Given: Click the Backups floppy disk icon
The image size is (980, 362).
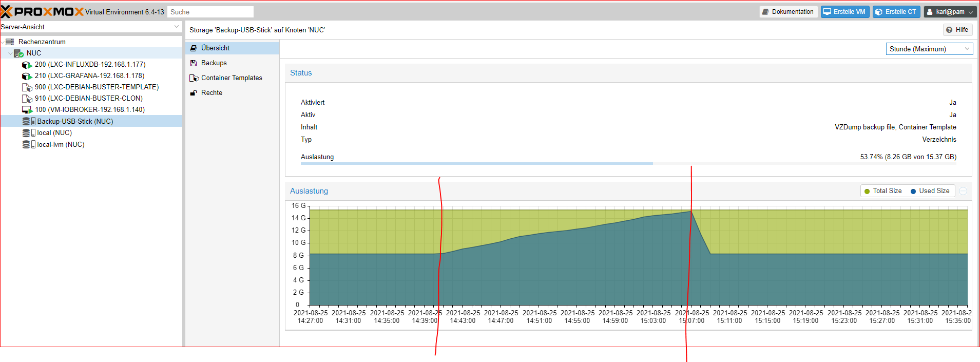Looking at the screenshot, I should 194,63.
